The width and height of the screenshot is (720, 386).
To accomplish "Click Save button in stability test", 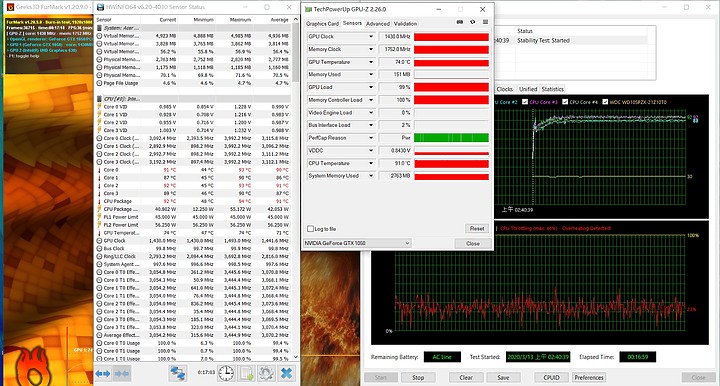I will point(503,377).
